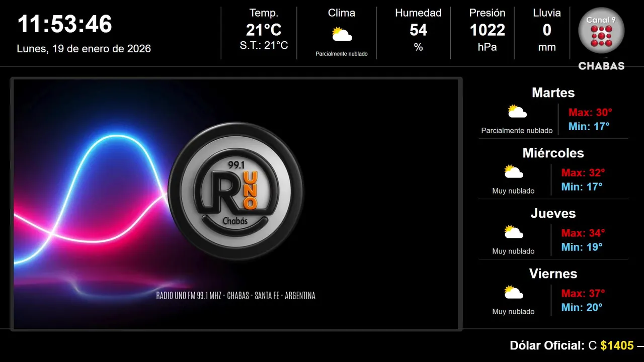Click Viernes forecast weather icon
Image resolution: width=644 pixels, height=362 pixels.
coord(514,292)
